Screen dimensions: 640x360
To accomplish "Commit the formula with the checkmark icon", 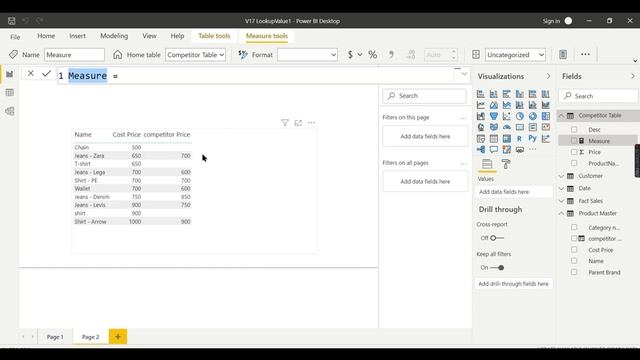I will coord(46,73).
